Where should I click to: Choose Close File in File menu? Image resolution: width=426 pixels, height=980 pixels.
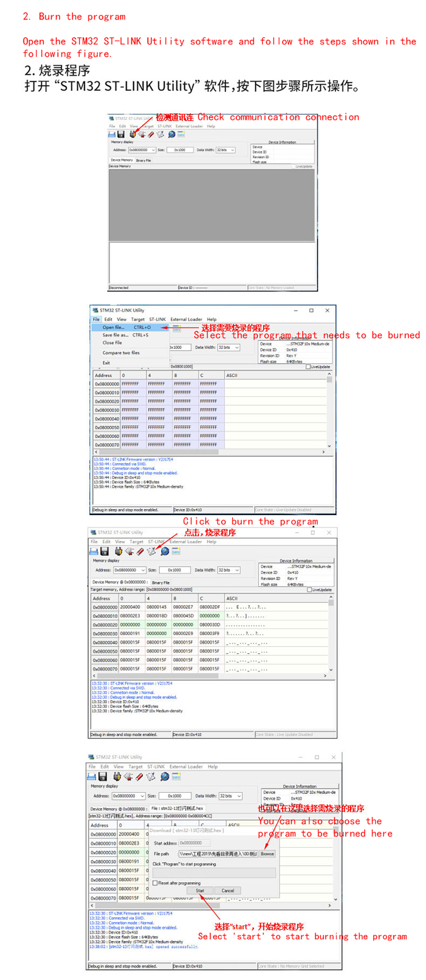(x=130, y=343)
